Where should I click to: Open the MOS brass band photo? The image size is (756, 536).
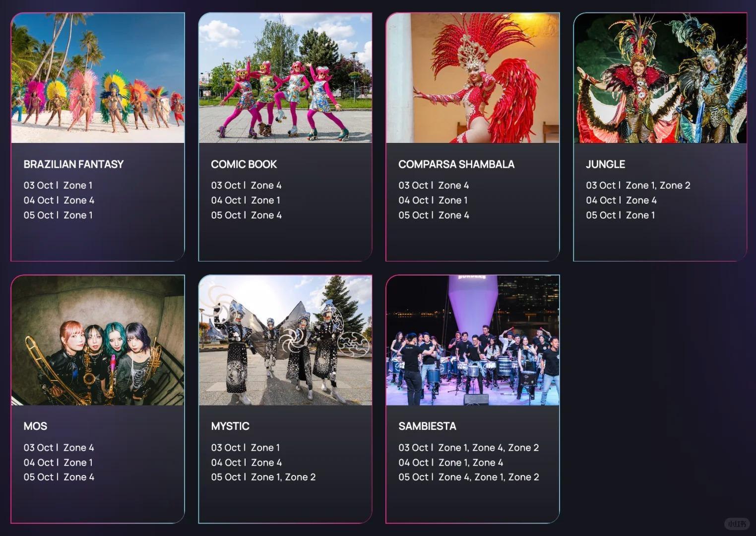click(x=98, y=340)
